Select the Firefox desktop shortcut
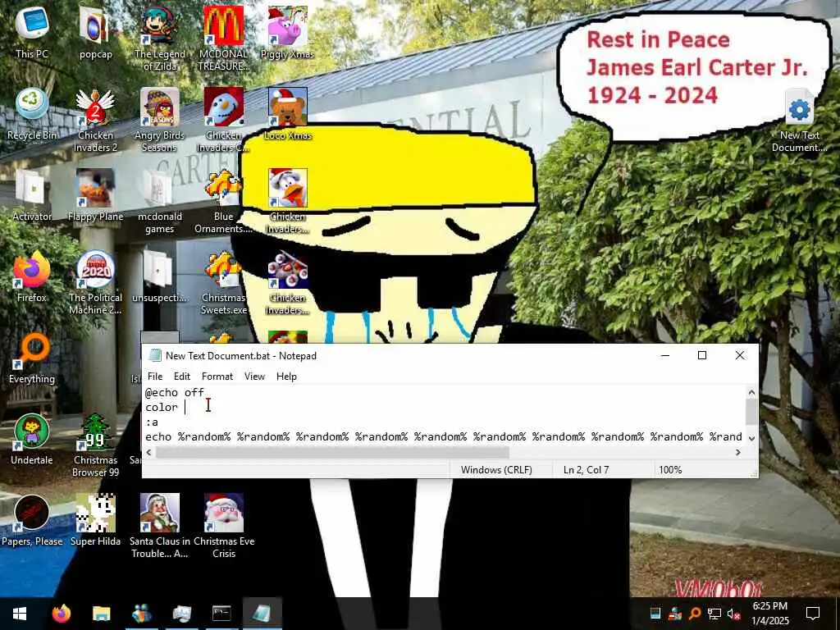 [x=32, y=276]
